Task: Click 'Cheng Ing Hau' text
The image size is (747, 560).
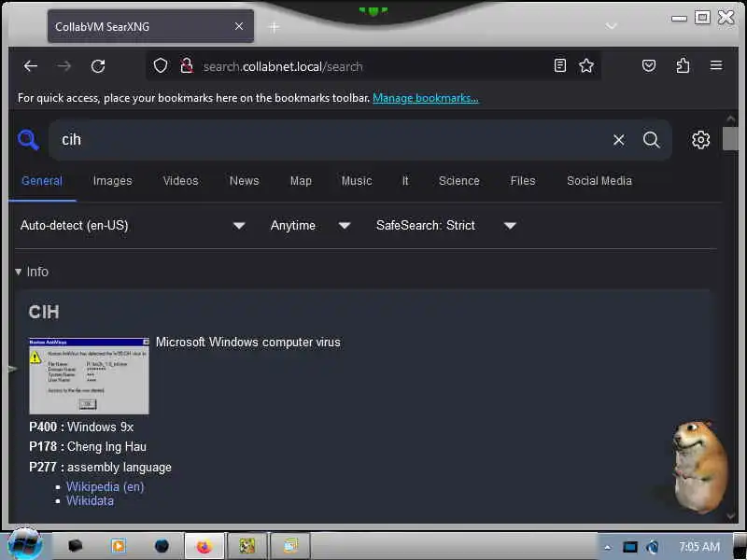Action: [x=106, y=447]
